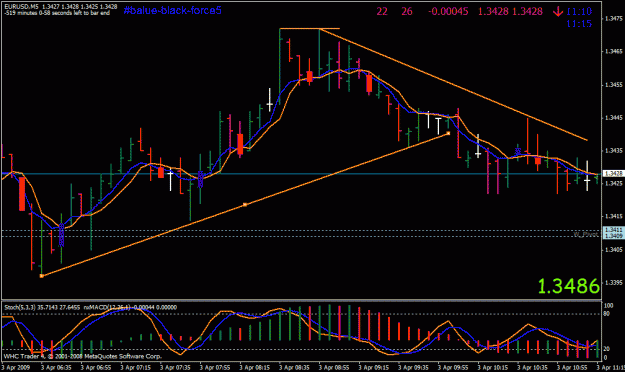Viewport: 625px width, 372px height.
Task: Click the '1.3411' pivot price tag
Action: (x=613, y=230)
